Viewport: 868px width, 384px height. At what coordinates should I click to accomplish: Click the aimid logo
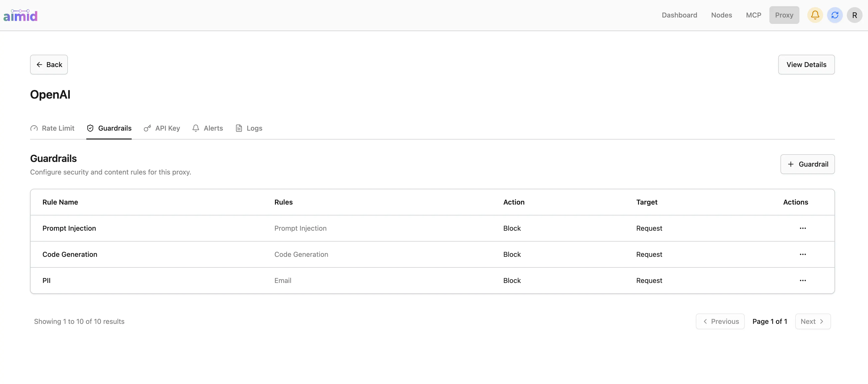pos(20,16)
